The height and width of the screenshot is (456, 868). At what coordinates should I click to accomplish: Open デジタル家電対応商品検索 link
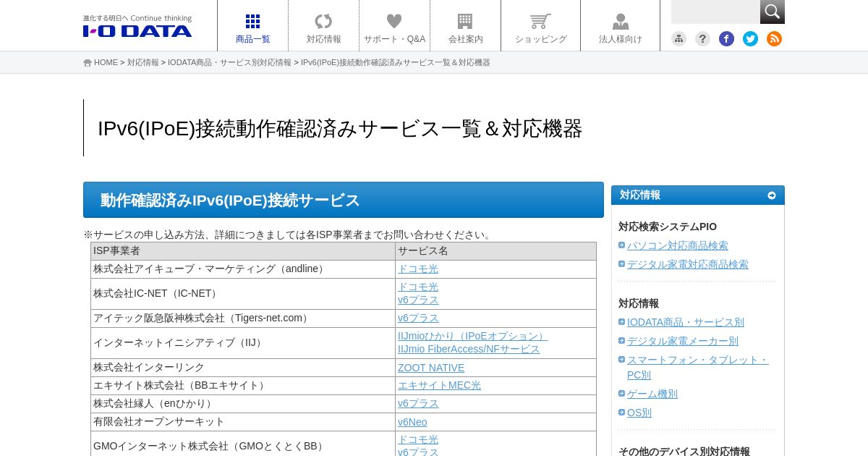click(x=688, y=265)
